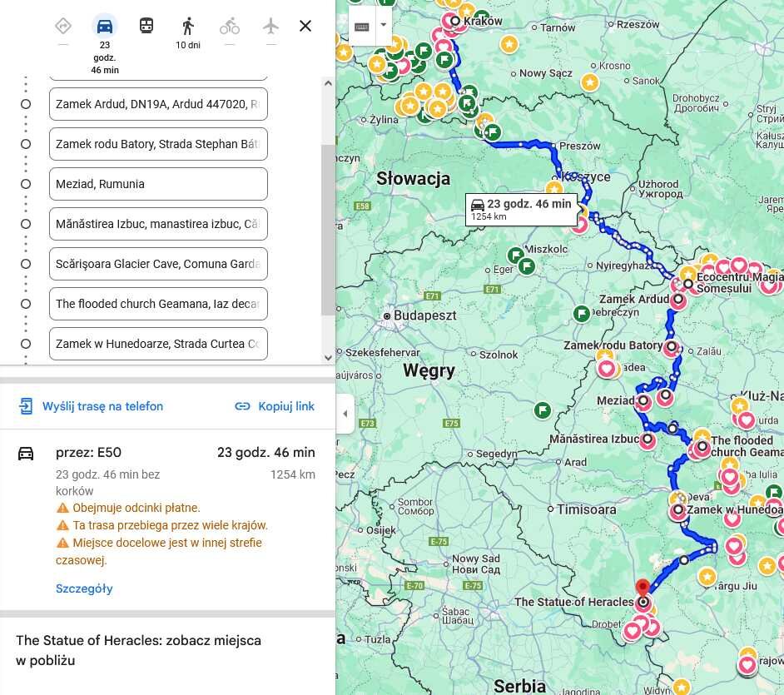Select the Meziad, Rumunia waypoint field
784x695 pixels.
click(x=158, y=184)
